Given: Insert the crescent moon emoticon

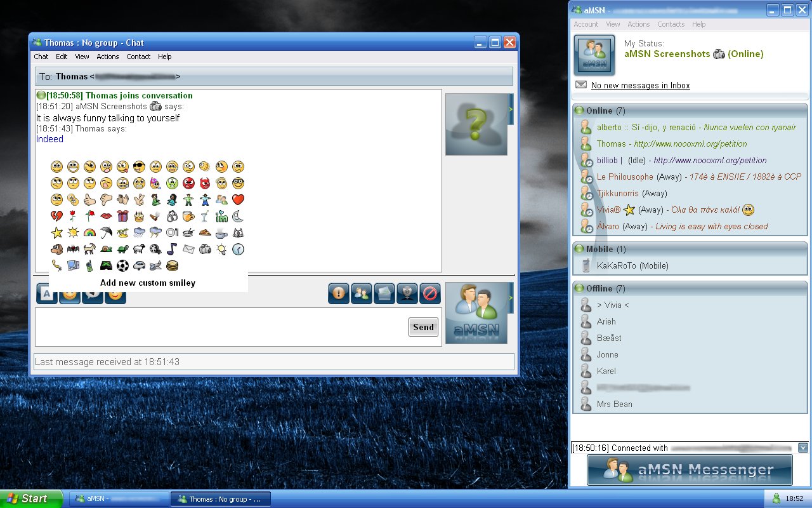Looking at the screenshot, I should coord(239,217).
